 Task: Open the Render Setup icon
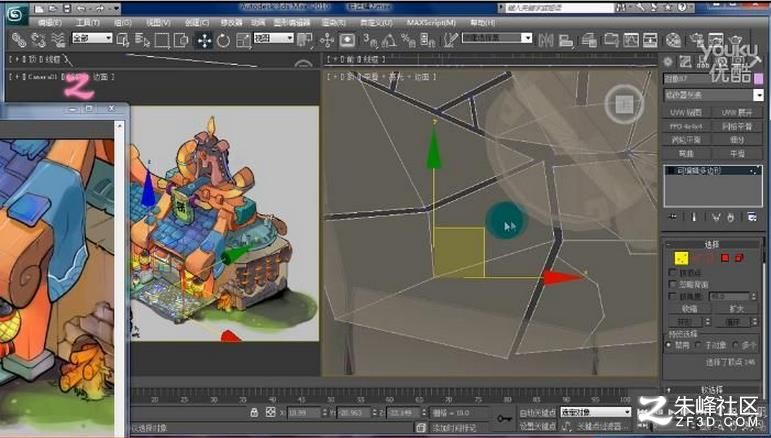[697, 40]
